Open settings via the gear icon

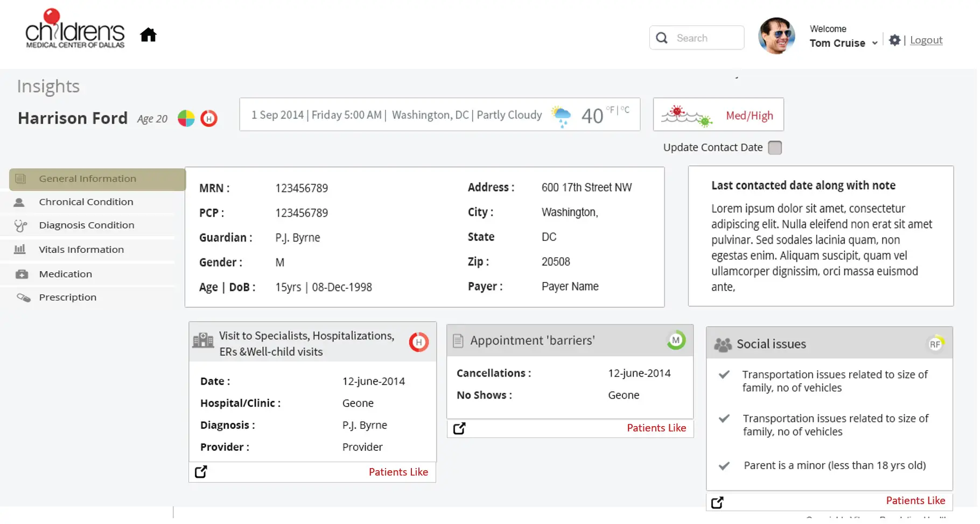(894, 40)
